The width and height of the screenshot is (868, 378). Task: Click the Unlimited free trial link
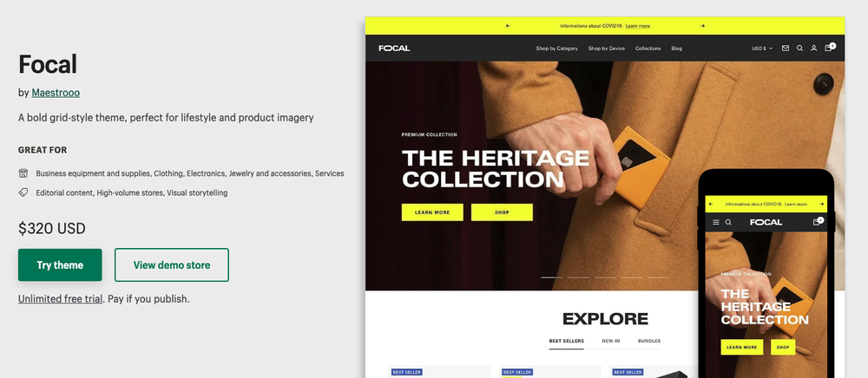tap(61, 299)
